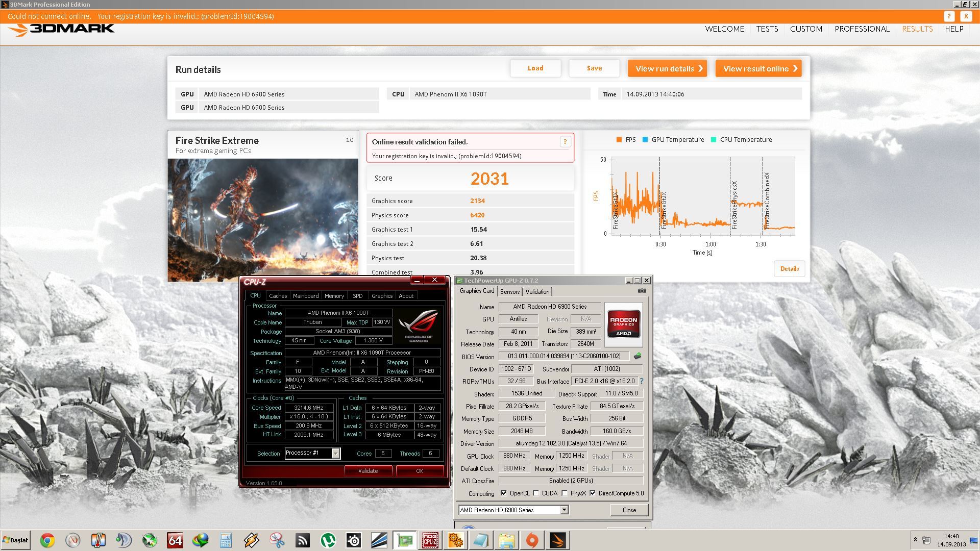Screen dimensions: 980x551
Task: Switch to the Sensors tab in GPU-Z
Action: click(509, 292)
